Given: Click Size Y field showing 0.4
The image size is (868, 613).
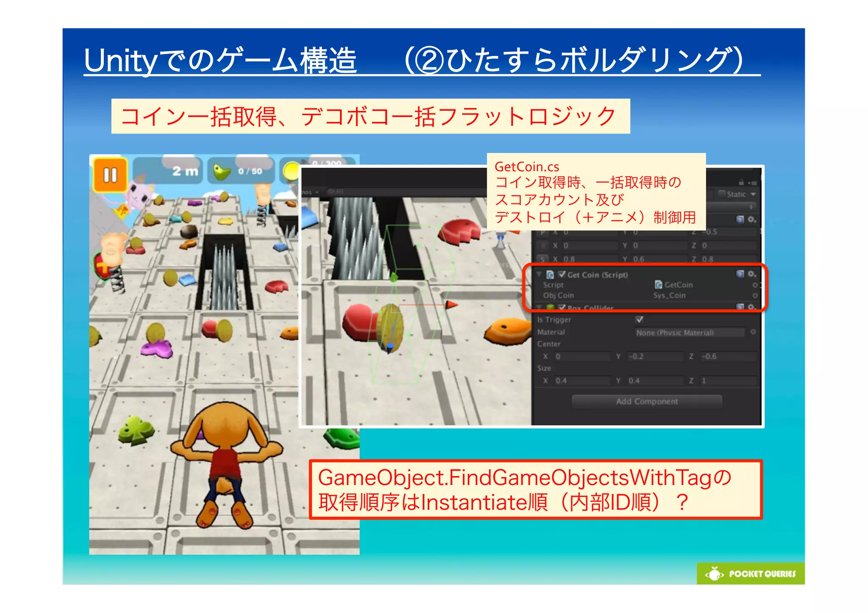Looking at the screenshot, I should [655, 381].
